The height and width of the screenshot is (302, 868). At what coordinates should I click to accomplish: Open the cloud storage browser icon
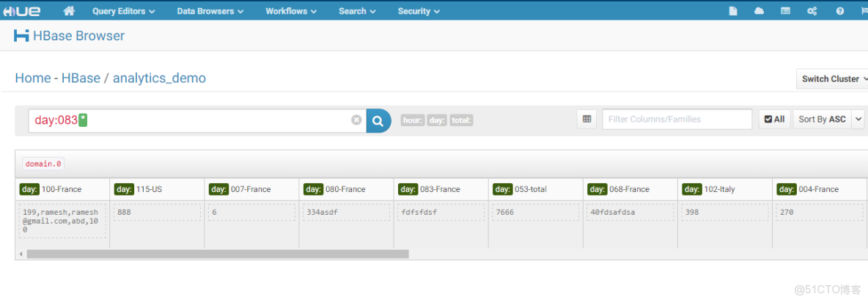(759, 11)
